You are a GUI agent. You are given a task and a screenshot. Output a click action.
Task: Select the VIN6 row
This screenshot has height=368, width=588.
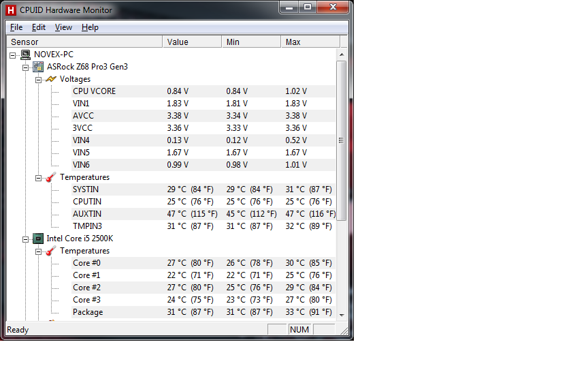[203, 165]
